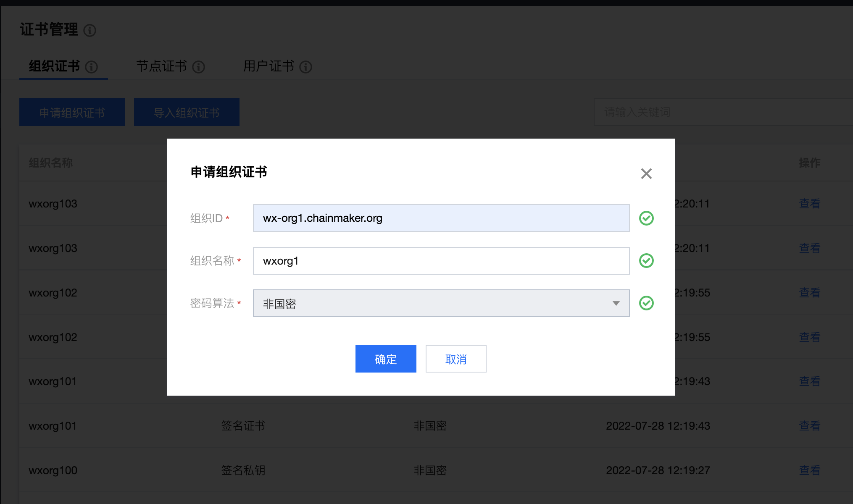
Task: Click the 组织ID input field
Action: pos(441,218)
